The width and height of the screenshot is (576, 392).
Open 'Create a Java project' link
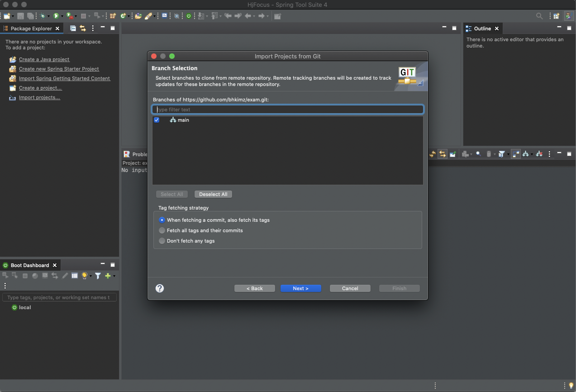click(x=44, y=59)
